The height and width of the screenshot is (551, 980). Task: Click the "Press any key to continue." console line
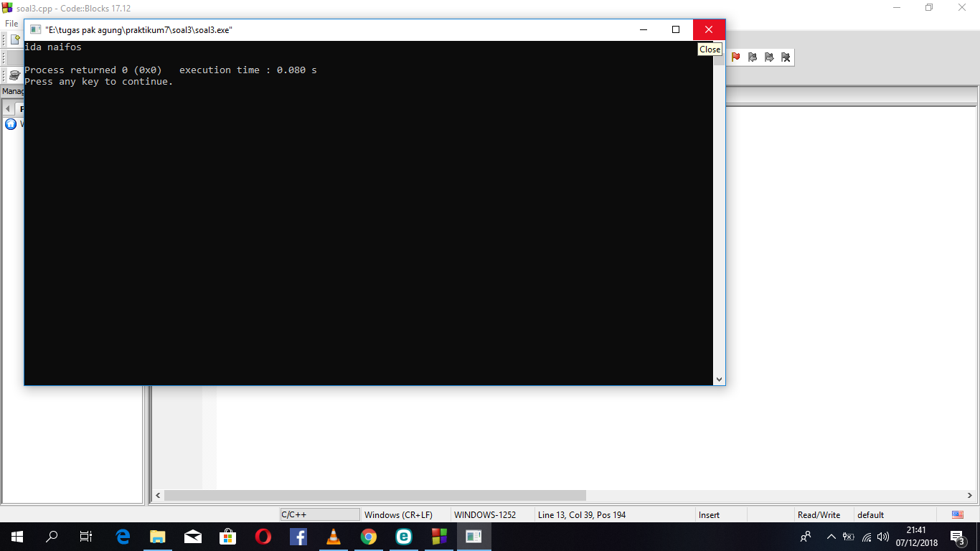coord(99,82)
